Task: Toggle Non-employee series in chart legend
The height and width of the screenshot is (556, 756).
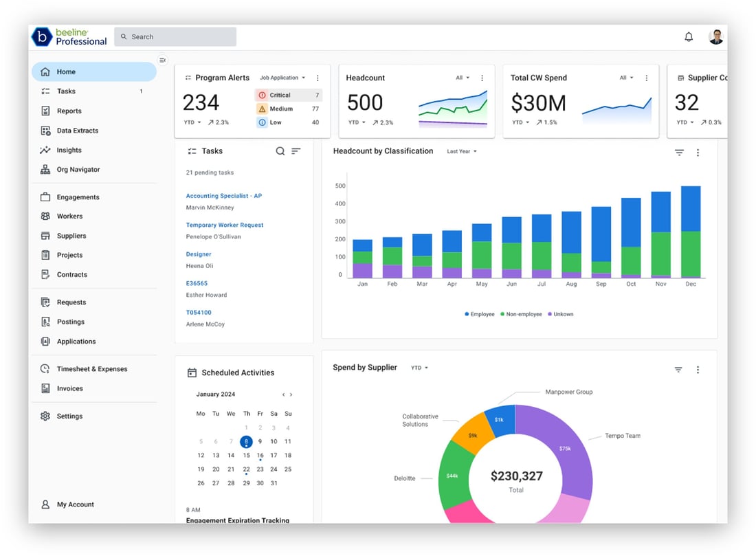Action: click(x=522, y=314)
